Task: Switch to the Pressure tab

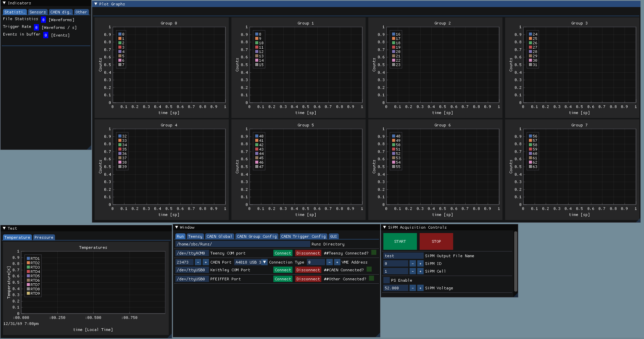Action: (44, 237)
